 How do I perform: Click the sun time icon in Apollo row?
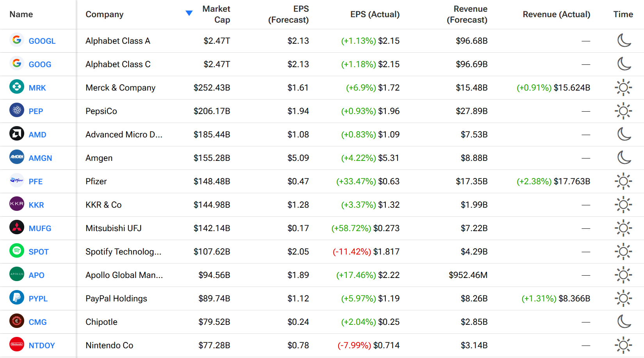623,275
